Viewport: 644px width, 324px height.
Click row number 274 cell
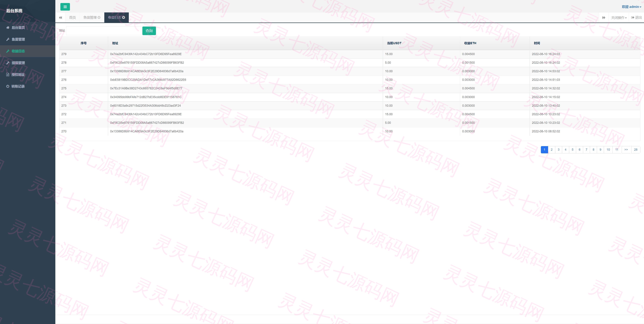point(84,97)
